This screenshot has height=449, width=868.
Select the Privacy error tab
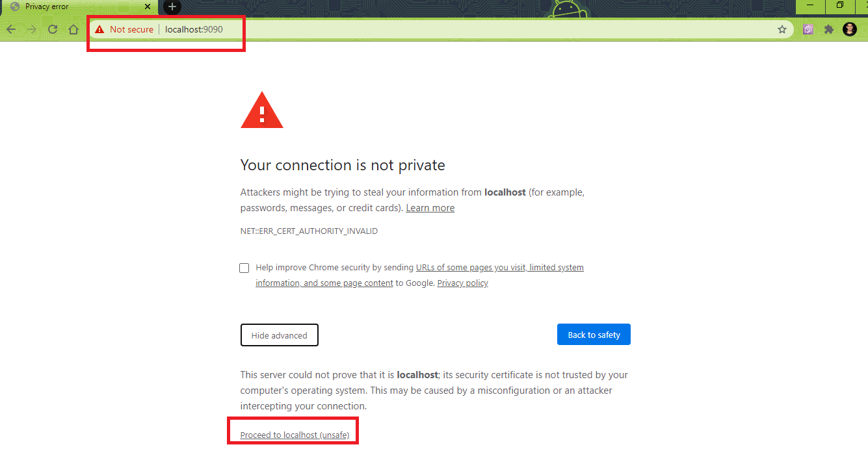tap(72, 6)
